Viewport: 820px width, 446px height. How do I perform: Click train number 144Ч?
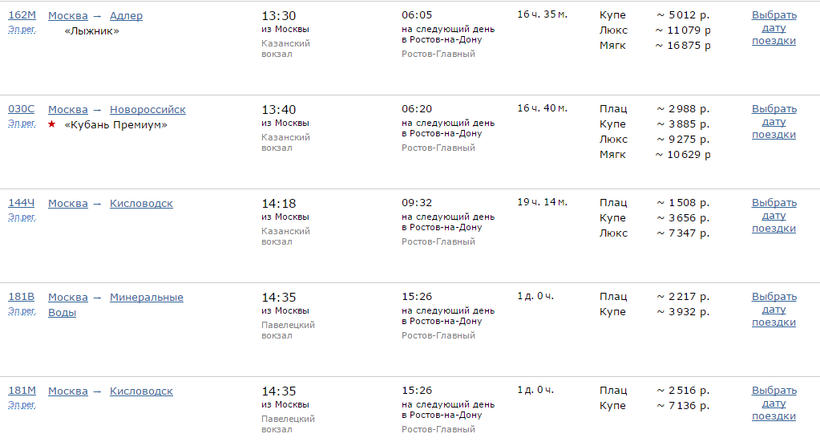coord(21,204)
